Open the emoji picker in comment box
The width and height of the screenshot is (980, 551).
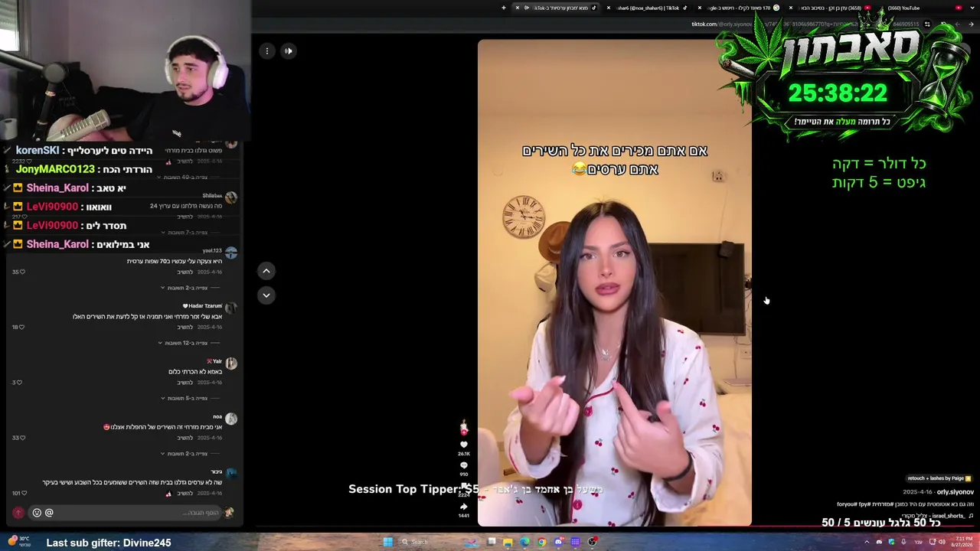point(37,513)
